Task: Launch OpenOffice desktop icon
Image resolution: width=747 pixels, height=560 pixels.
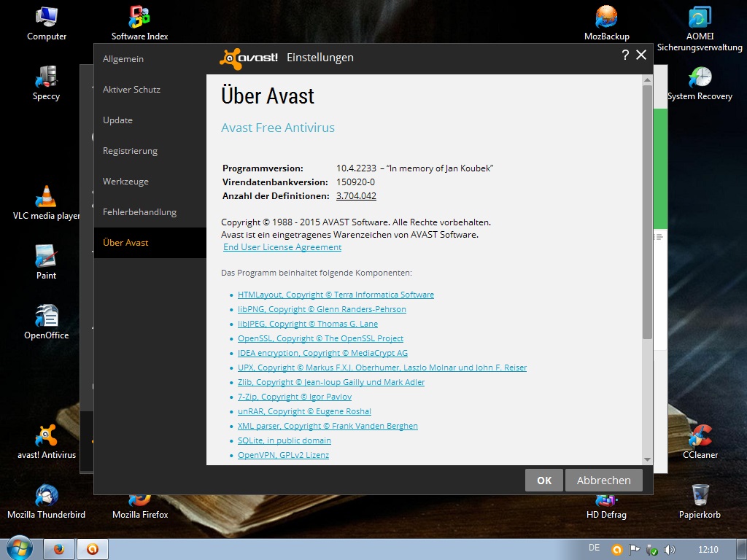Action: [46, 322]
